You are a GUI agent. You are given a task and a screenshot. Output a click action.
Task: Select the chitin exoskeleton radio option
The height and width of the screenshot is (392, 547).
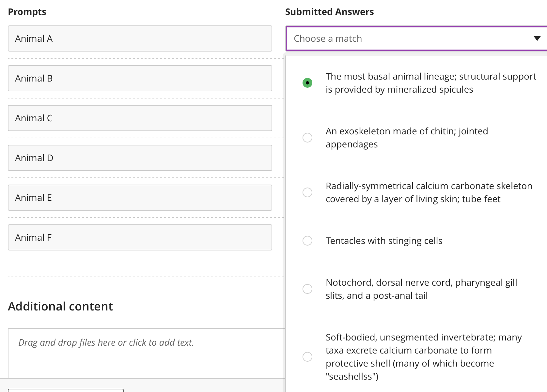tap(307, 138)
